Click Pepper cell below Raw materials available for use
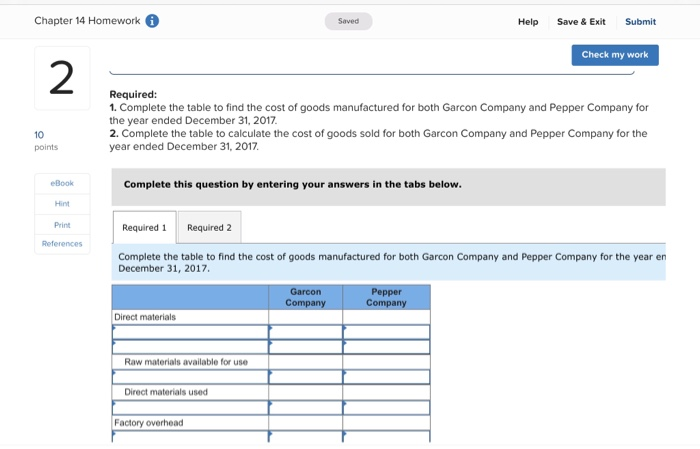The image size is (700, 449). click(x=387, y=377)
